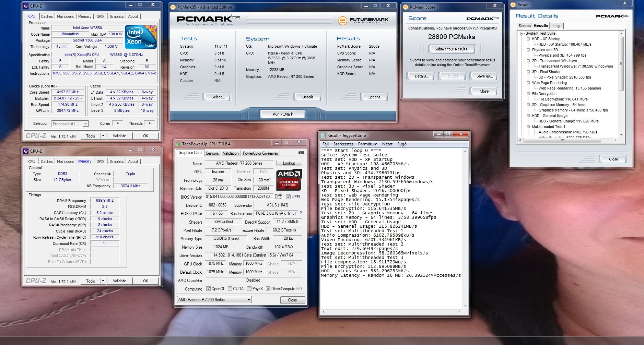Click the Notepad horizontal scrollbar right arrow
Image resolution: width=644 pixels, height=345 pixels.
tap(460, 312)
